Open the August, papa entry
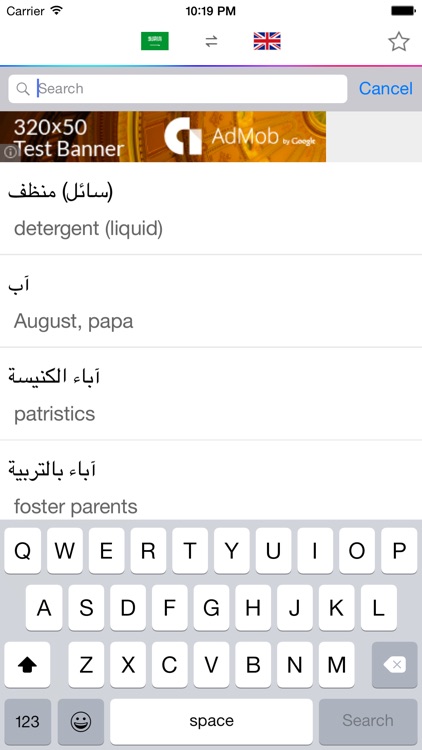 (211, 301)
